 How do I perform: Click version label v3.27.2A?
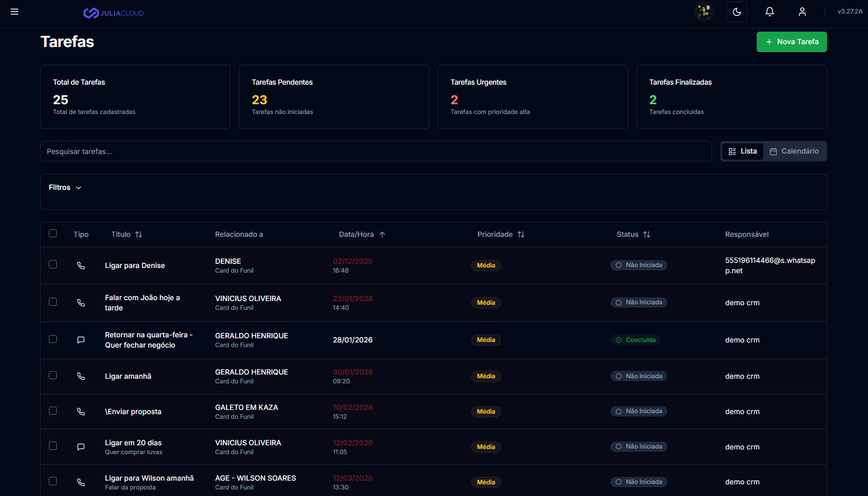(x=850, y=12)
